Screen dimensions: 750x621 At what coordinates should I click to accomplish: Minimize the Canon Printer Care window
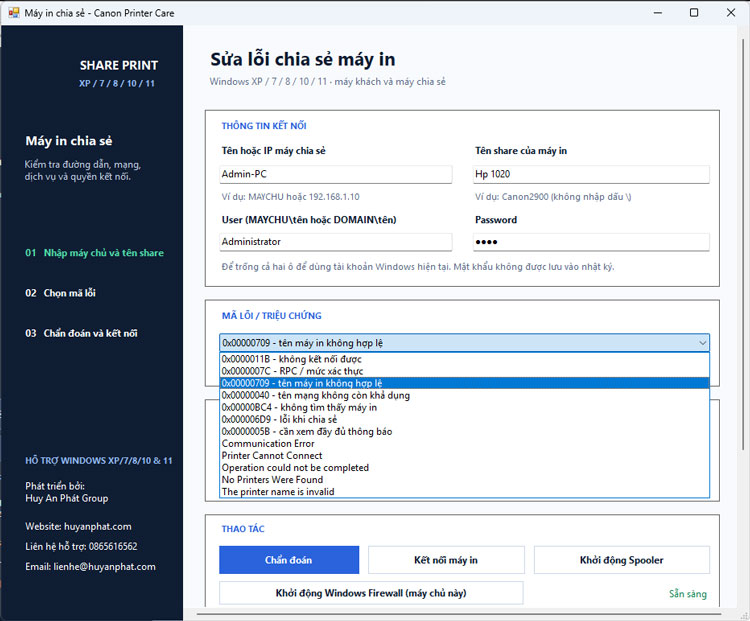658,13
